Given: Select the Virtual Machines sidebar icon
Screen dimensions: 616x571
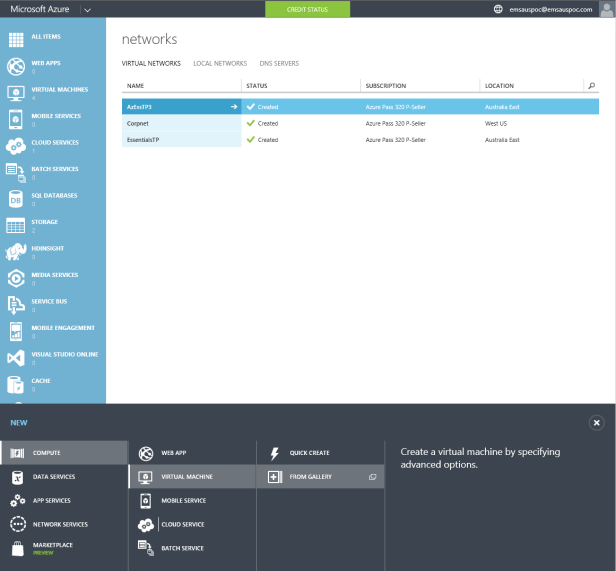Looking at the screenshot, I should 16,93.
